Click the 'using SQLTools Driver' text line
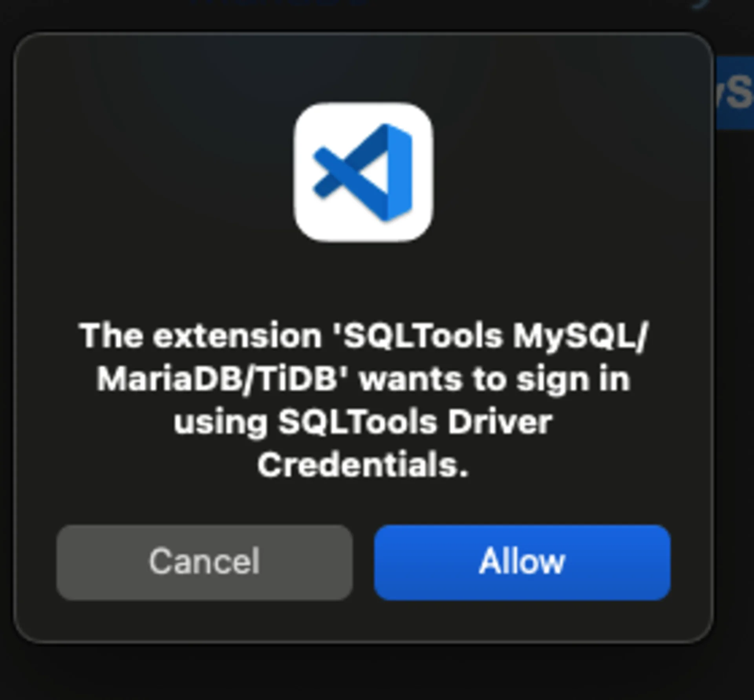 pos(363,422)
